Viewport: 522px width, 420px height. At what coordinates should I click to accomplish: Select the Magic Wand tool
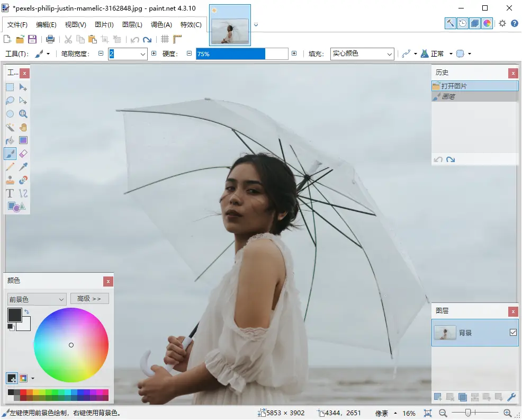[x=10, y=127]
